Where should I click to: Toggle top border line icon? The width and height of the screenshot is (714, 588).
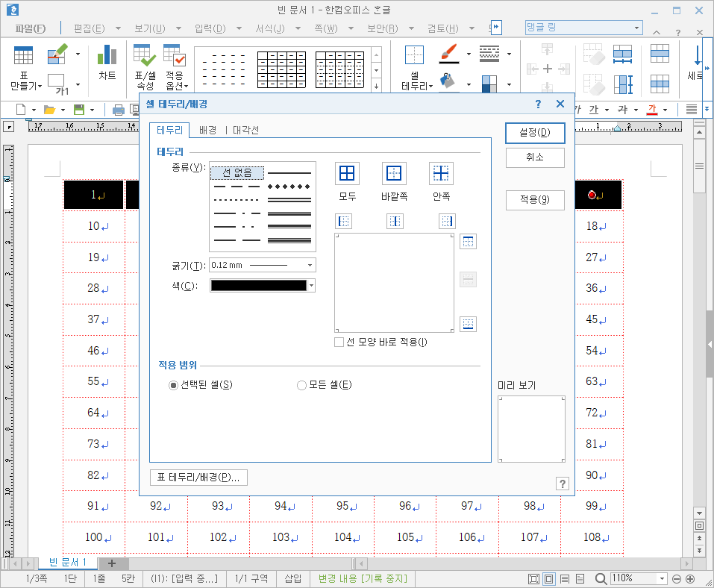coord(468,242)
